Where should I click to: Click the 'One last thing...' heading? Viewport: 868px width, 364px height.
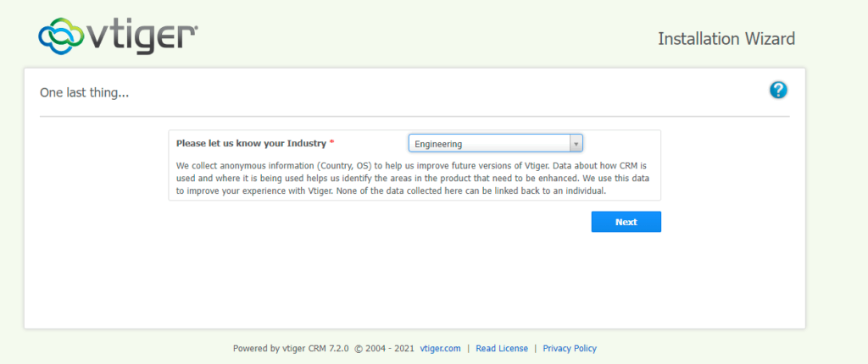pos(84,92)
